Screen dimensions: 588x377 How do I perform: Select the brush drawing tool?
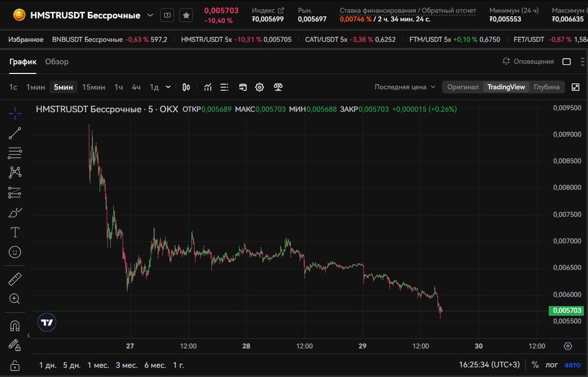(15, 213)
